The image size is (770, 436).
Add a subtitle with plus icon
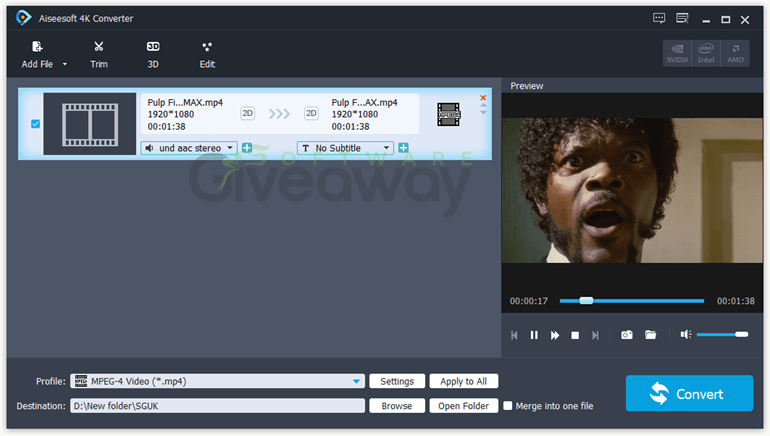point(403,148)
